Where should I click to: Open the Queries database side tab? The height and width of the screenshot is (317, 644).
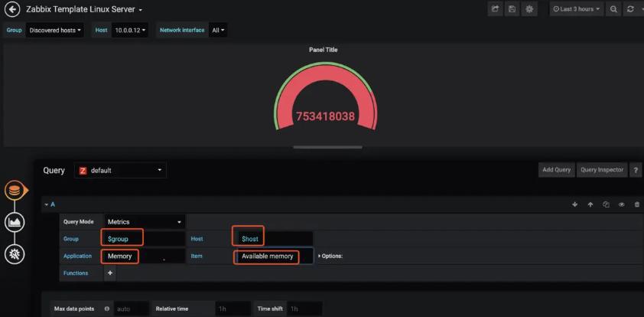[x=15, y=191]
